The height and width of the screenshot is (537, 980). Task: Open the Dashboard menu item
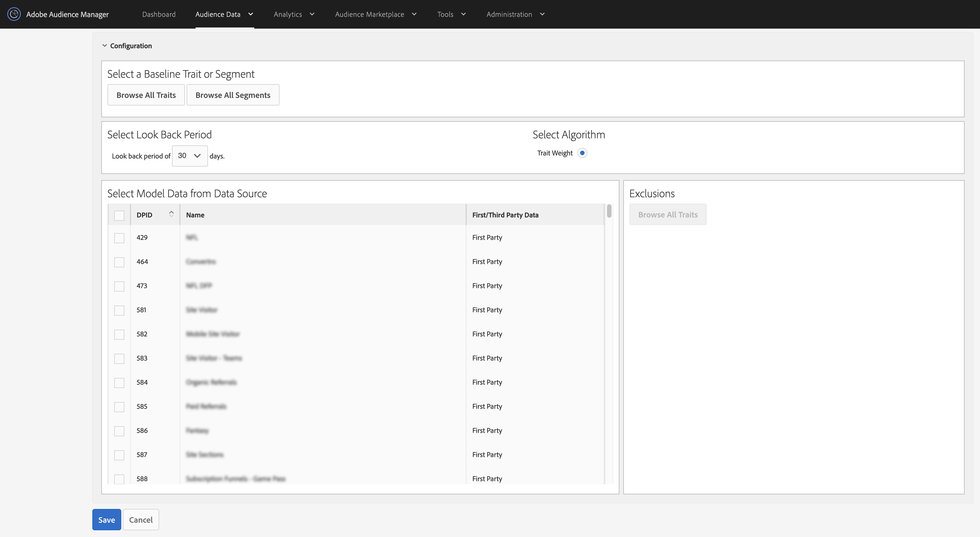pyautogui.click(x=159, y=14)
